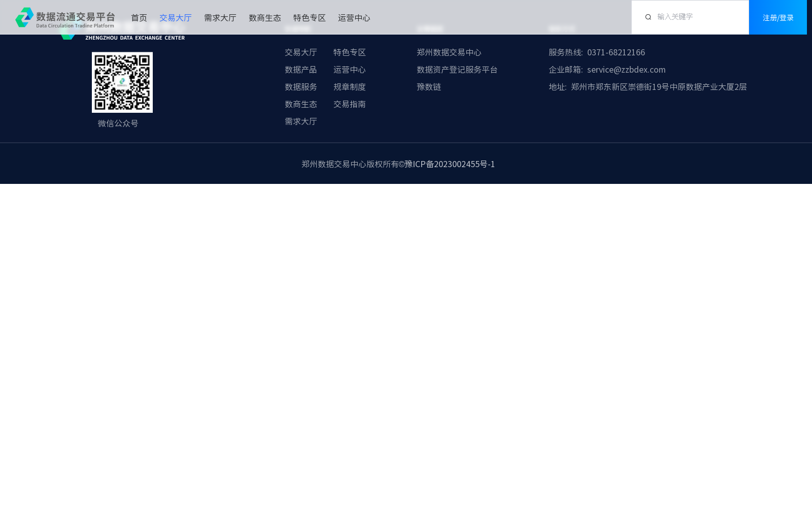Open 运营中心 in top navigation
Viewport: 812px width, 508px height.
[354, 18]
